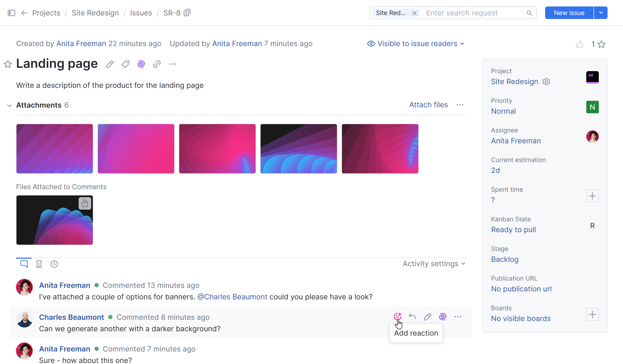This screenshot has width=623, height=364.
Task: Open Site Redesign project settings gear
Action: click(546, 81)
